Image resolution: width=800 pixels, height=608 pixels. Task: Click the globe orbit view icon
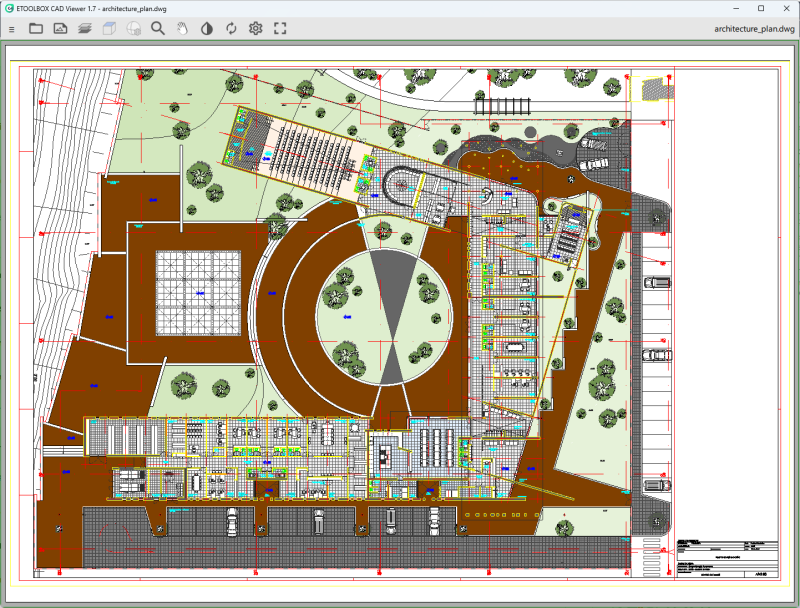pos(133,29)
